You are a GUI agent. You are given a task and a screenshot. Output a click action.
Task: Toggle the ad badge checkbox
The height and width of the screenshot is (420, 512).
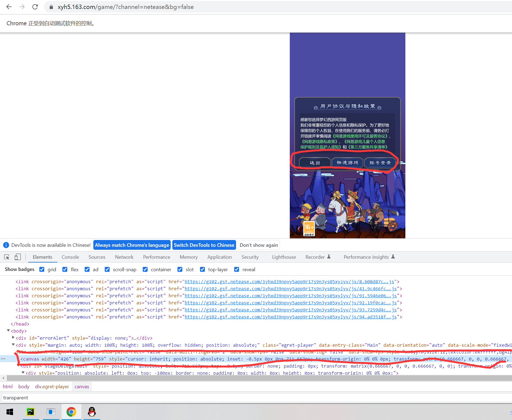[87, 269]
